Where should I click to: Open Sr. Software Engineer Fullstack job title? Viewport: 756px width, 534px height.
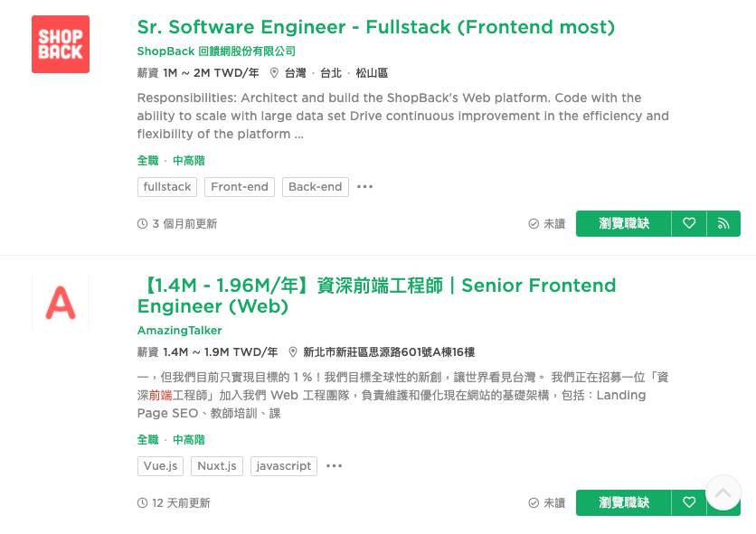click(375, 27)
